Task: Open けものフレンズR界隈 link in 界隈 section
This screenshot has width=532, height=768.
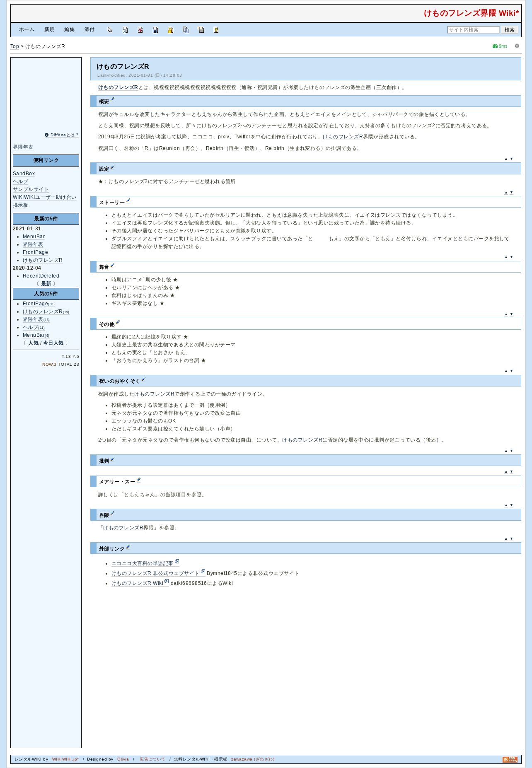Action: (123, 528)
